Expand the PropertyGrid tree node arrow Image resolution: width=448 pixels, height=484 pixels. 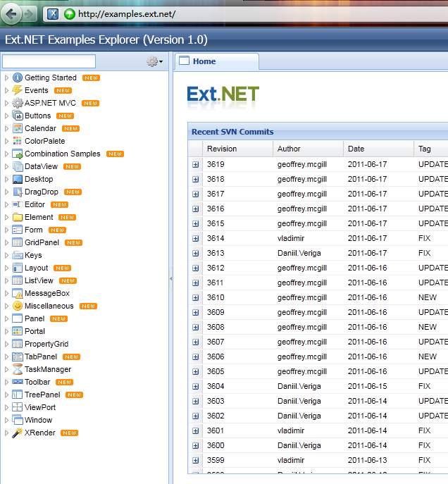click(x=6, y=344)
